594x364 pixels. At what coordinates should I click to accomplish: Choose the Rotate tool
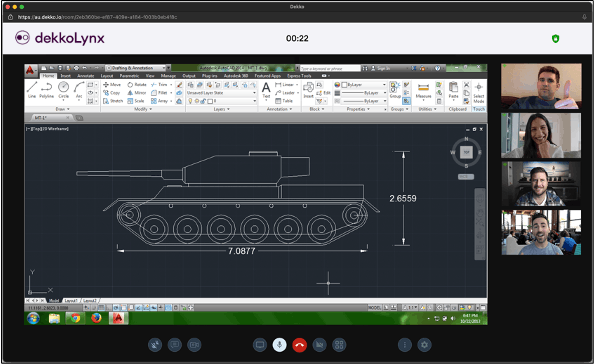tap(137, 84)
